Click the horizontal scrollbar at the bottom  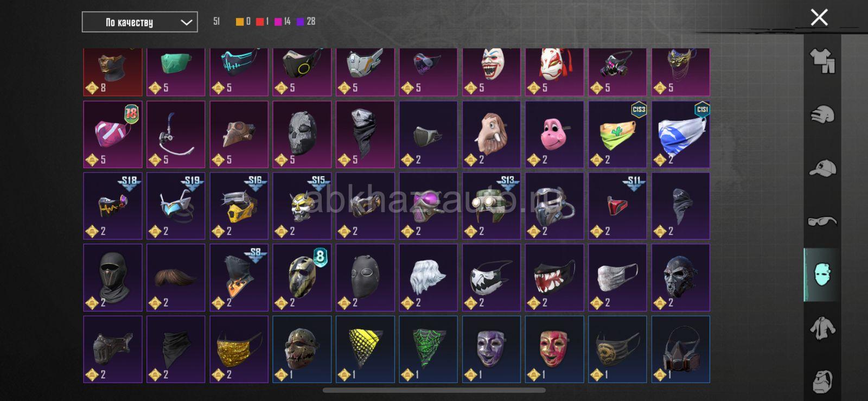pyautogui.click(x=434, y=390)
